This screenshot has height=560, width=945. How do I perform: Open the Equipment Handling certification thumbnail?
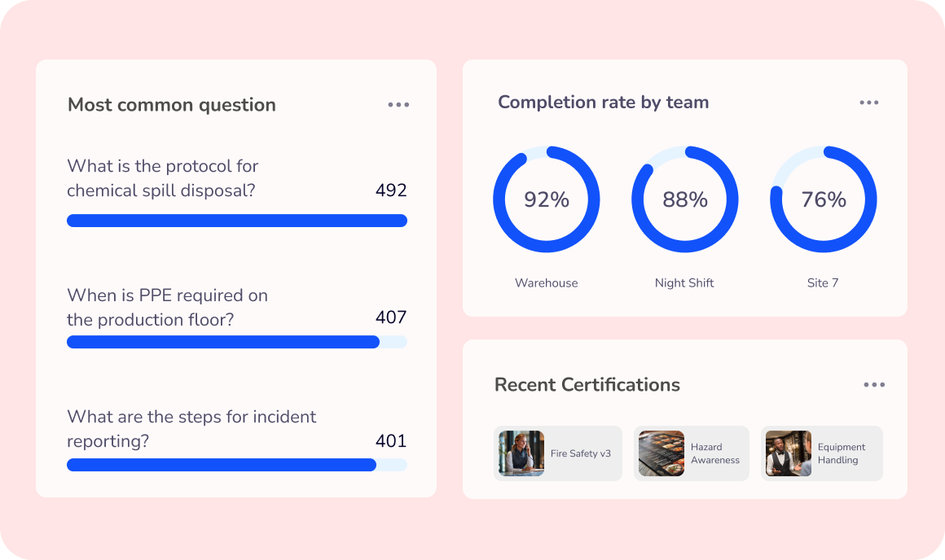click(789, 453)
